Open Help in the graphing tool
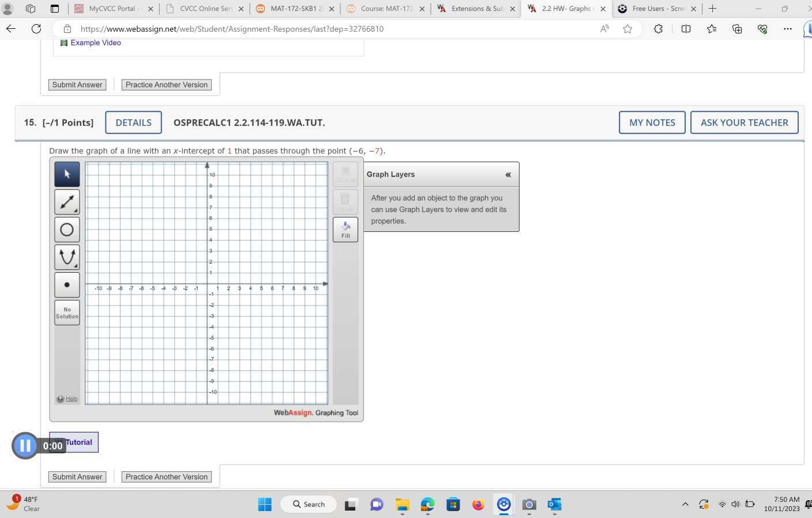This screenshot has width=812, height=518. click(x=70, y=398)
